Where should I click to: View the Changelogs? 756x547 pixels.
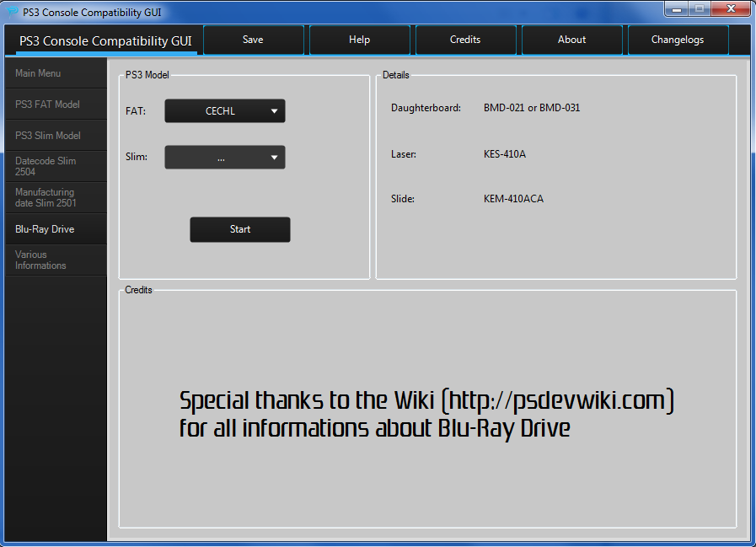(x=678, y=40)
